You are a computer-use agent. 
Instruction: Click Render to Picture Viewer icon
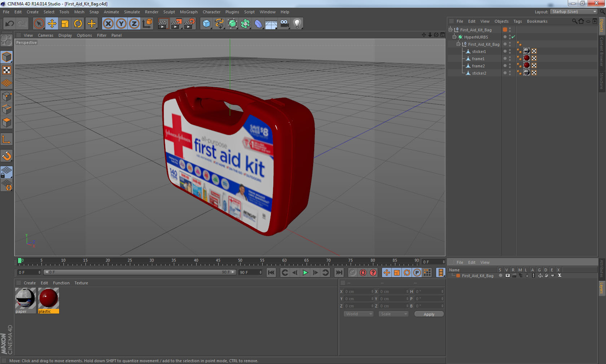coord(176,24)
